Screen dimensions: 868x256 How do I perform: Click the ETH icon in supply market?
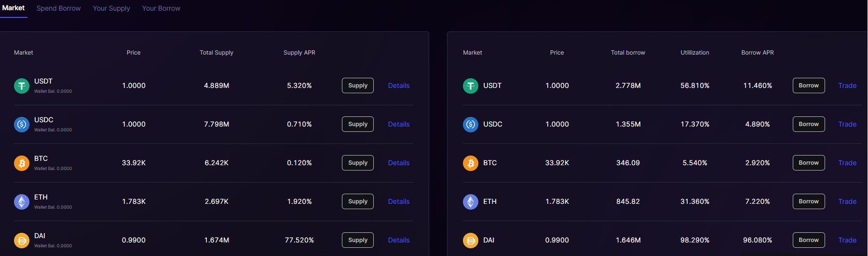point(22,202)
